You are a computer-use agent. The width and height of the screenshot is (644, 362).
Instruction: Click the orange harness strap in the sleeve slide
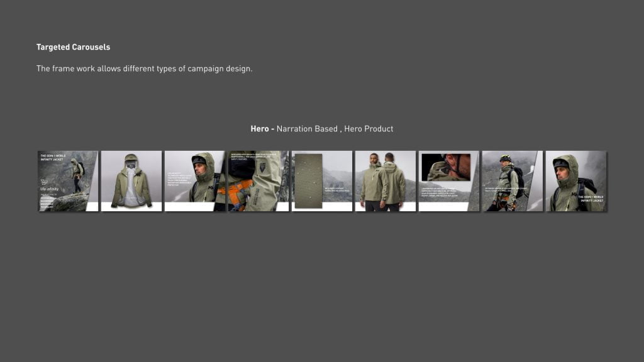click(235, 187)
